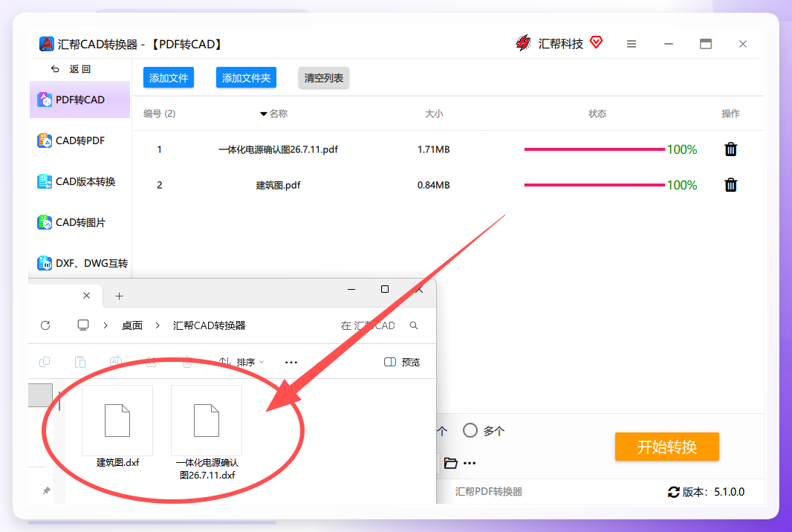
Task: Click the CAD转图片 sidebar icon
Action: [45, 222]
